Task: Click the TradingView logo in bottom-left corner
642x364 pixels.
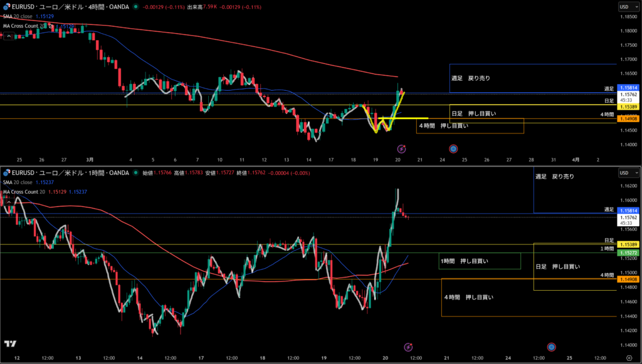Action: pyautogui.click(x=10, y=343)
